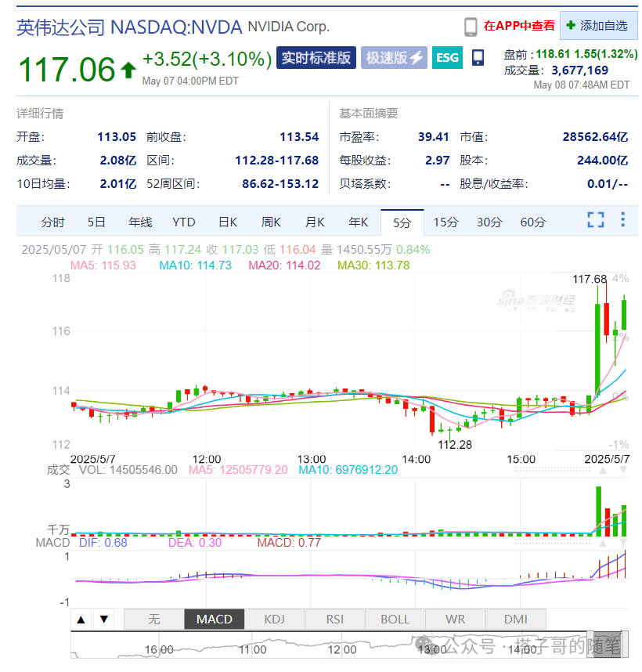Viewport: 642px width, 672px height.
Task: Select the BOLL indicator
Action: [x=395, y=620]
